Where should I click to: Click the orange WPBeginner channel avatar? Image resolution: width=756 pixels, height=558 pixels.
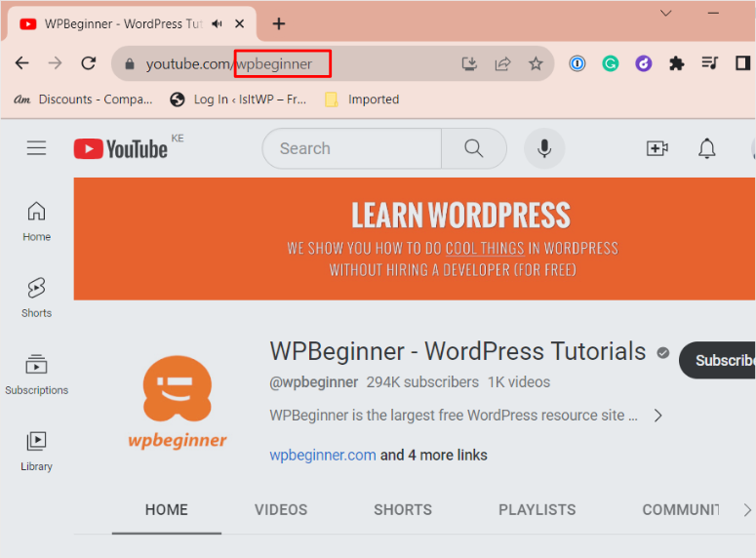click(x=178, y=402)
